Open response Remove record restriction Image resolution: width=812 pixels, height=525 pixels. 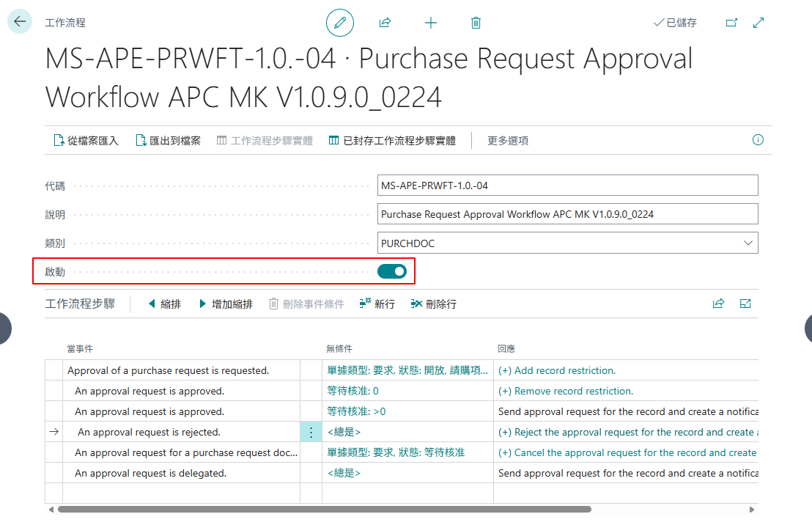[x=566, y=391]
